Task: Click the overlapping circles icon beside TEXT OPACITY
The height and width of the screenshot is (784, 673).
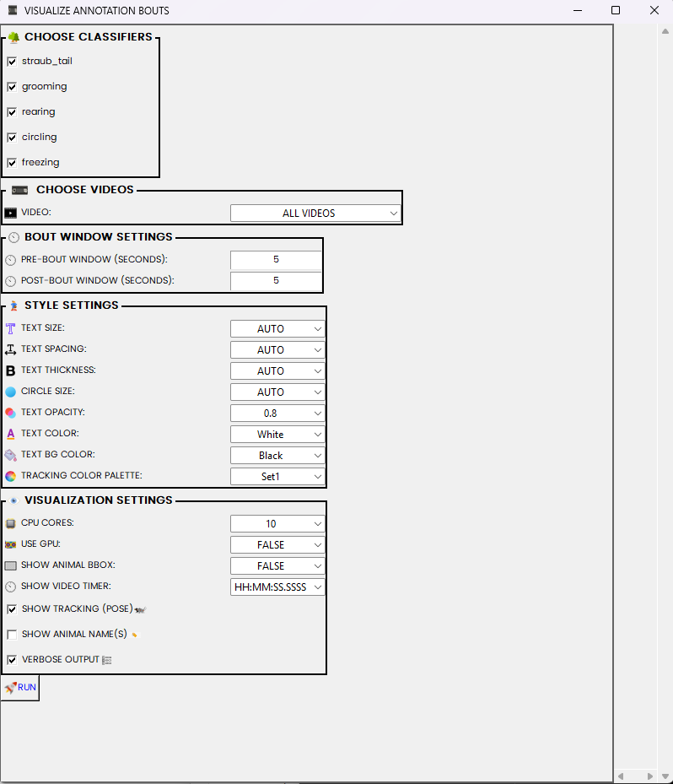Action: (10, 413)
